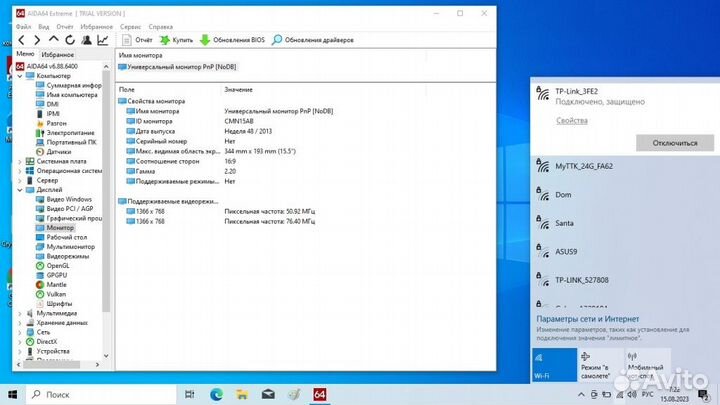Expand the Операционная система node
Image resolution: width=720 pixels, height=405 pixels.
[x=20, y=171]
